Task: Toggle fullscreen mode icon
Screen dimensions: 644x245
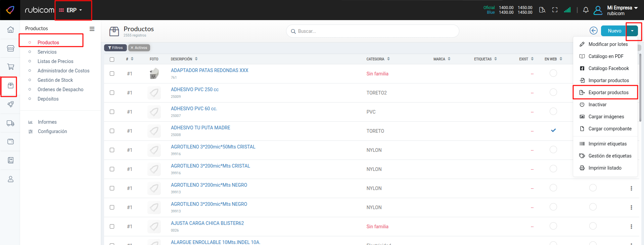Action: point(555,10)
